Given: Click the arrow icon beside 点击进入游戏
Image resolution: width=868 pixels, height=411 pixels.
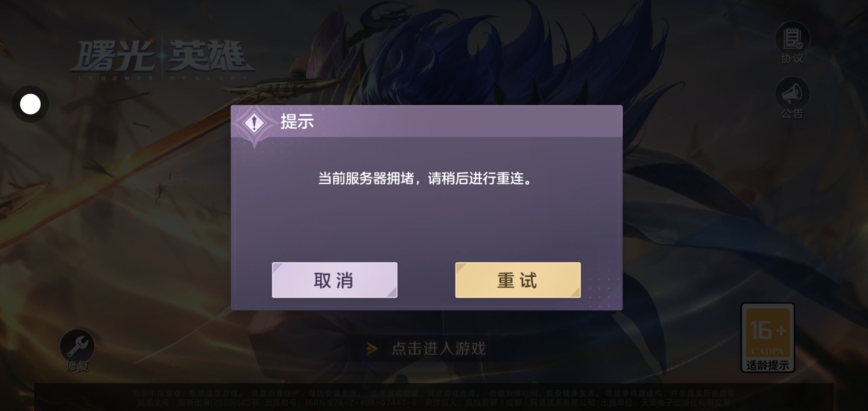Looking at the screenshot, I should (372, 349).
